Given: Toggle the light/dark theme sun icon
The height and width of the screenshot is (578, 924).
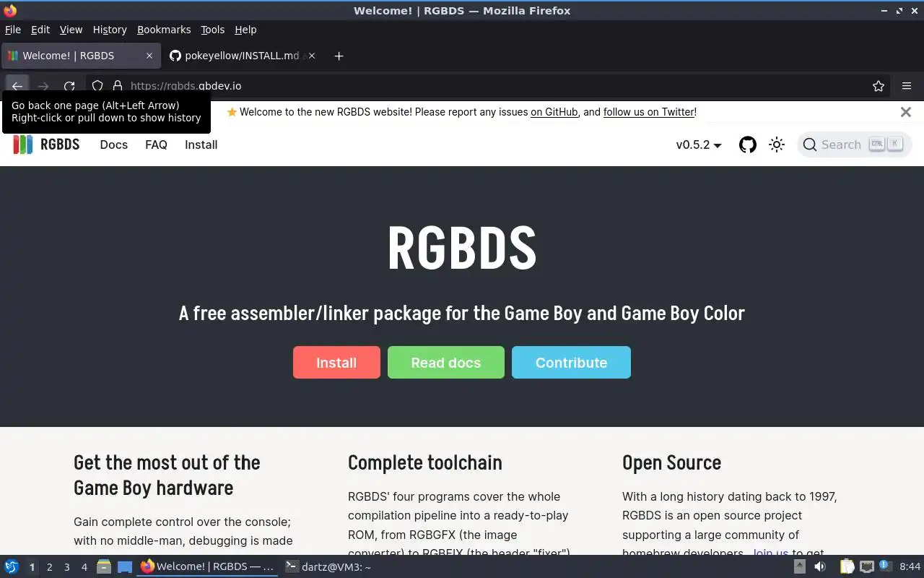Looking at the screenshot, I should point(777,144).
